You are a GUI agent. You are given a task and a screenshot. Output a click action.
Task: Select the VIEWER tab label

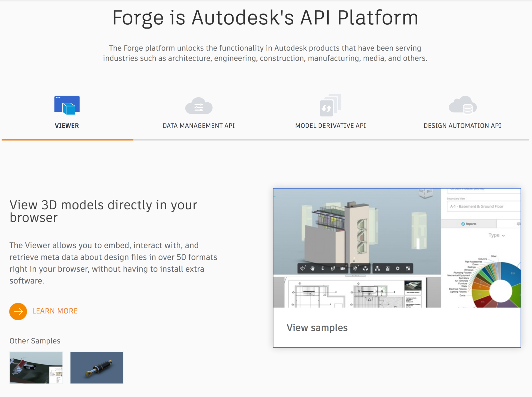point(67,126)
